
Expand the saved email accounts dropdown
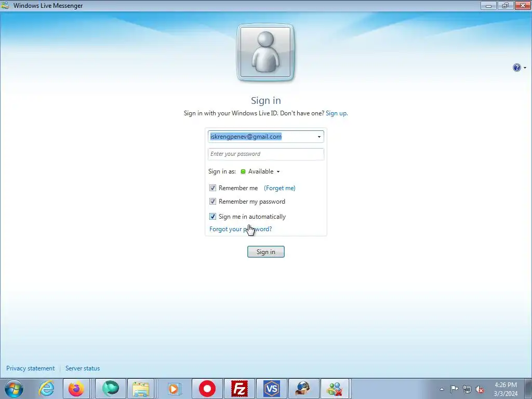(x=319, y=137)
